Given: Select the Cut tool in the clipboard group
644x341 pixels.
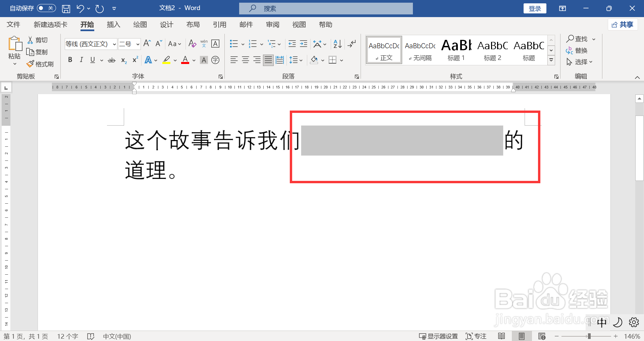Looking at the screenshot, I should [37, 40].
